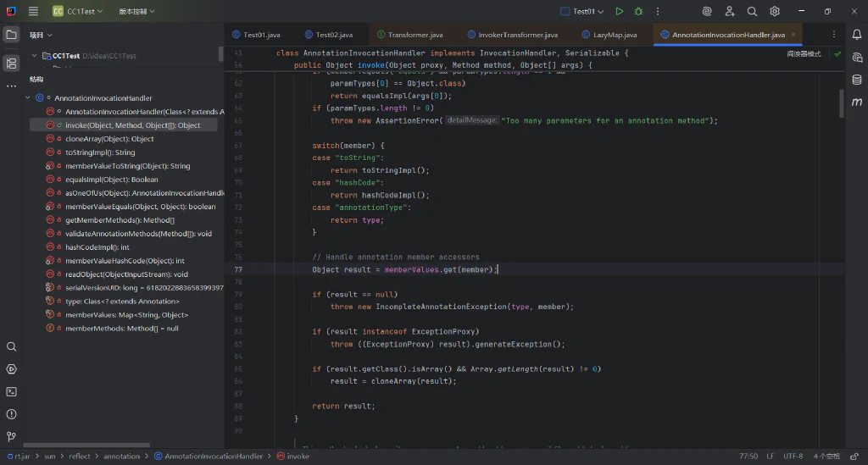This screenshot has width=868, height=465.
Task: Select getMemberMethods() in structure tree
Action: (x=120, y=220)
